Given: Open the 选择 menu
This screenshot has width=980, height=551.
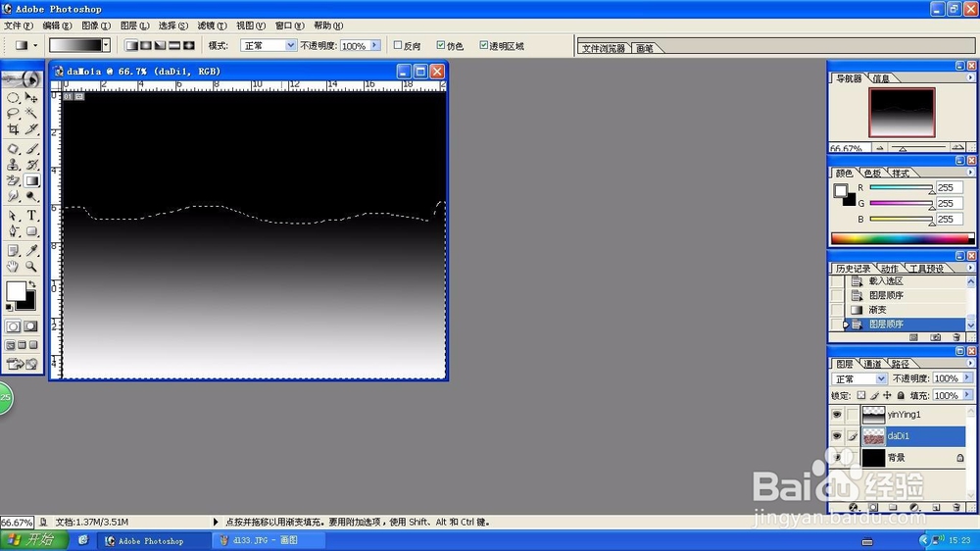Looking at the screenshot, I should coord(173,25).
